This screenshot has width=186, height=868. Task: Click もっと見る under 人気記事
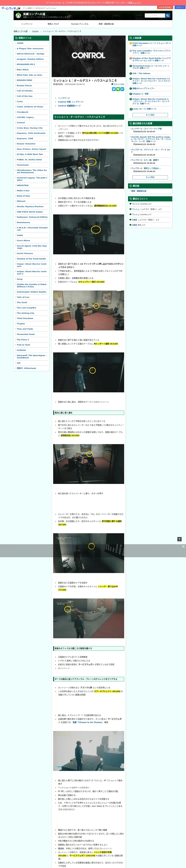coord(150,115)
